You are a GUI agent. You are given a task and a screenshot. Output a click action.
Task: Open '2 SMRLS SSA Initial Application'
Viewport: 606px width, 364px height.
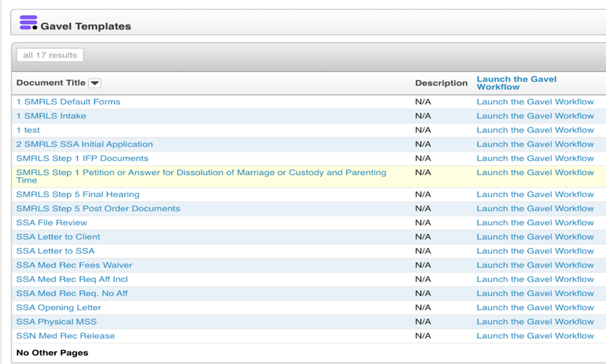pos(84,144)
